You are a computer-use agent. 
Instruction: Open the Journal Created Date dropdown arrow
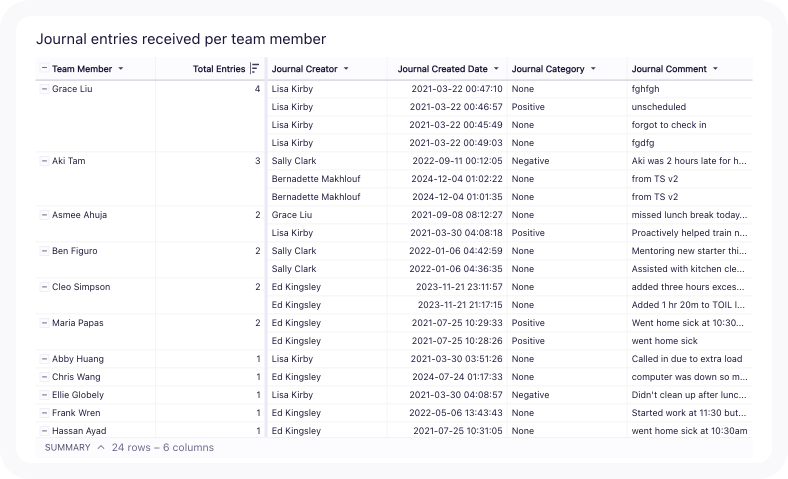tap(497, 69)
